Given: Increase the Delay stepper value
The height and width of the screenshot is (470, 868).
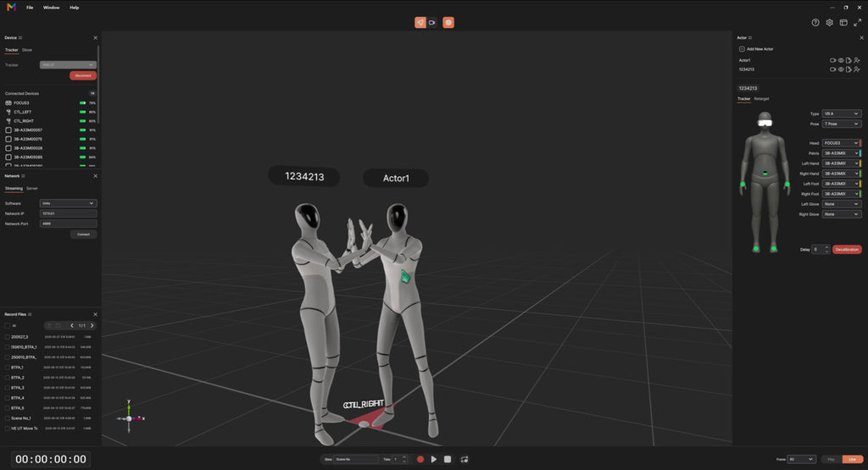Looking at the screenshot, I should tap(827, 247).
